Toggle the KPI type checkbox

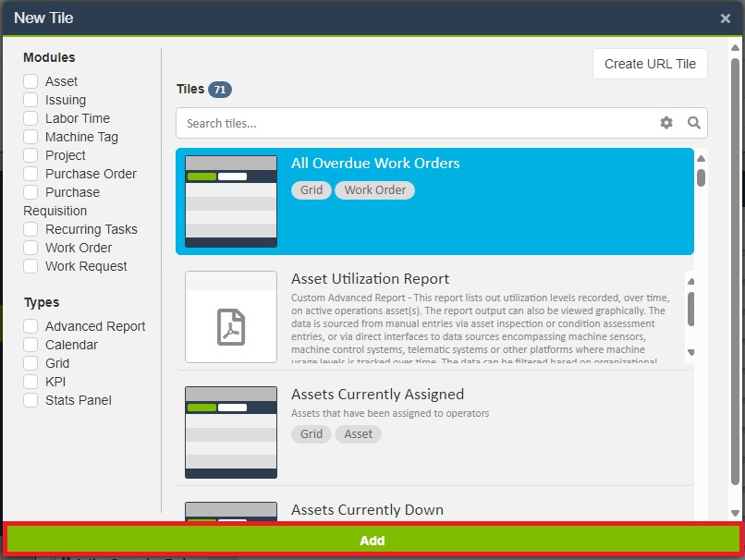point(31,382)
